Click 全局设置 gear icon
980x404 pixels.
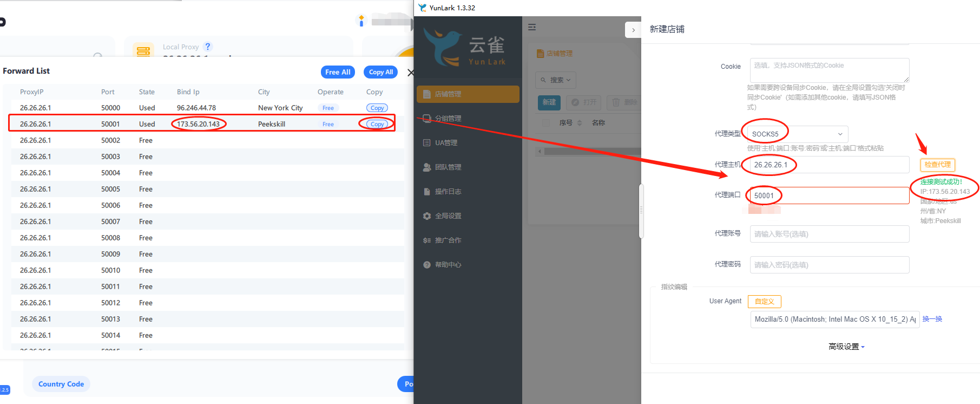[427, 216]
